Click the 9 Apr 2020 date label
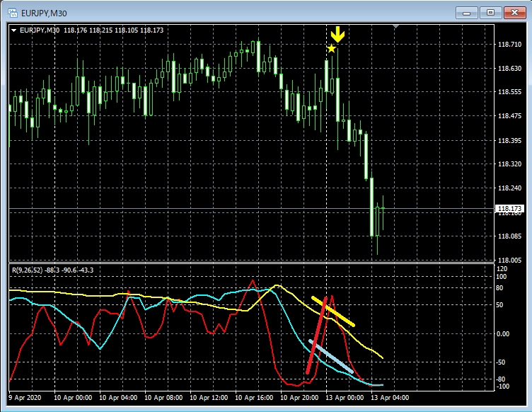Image resolution: width=532 pixels, height=412 pixels. pos(25,399)
